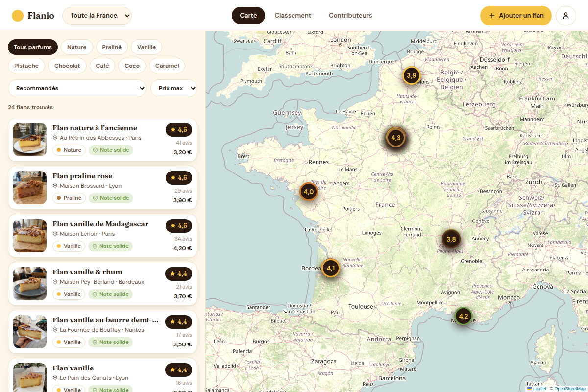This screenshot has height=392, width=588.
Task: Click the Note solide badge on Flan praline rose
Action: coord(111,198)
